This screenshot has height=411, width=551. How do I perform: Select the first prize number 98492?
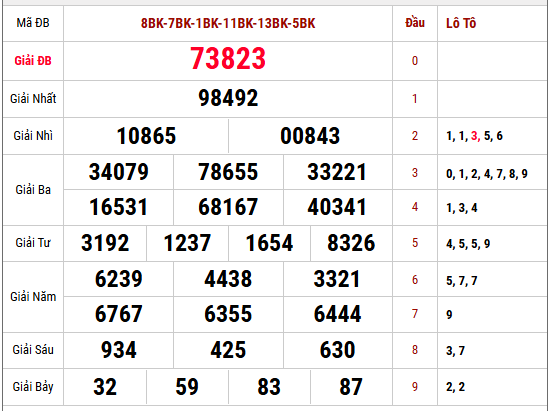click(228, 98)
